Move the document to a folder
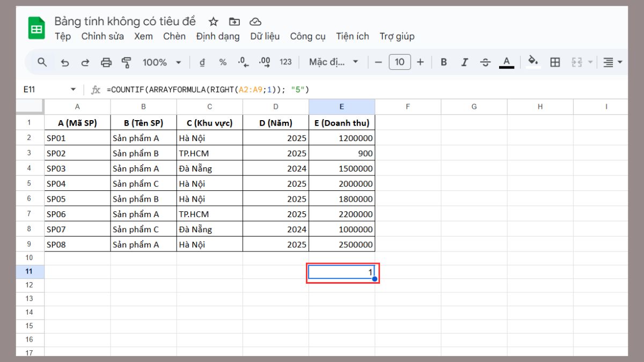Screen dimensions: 644x362 235,21
